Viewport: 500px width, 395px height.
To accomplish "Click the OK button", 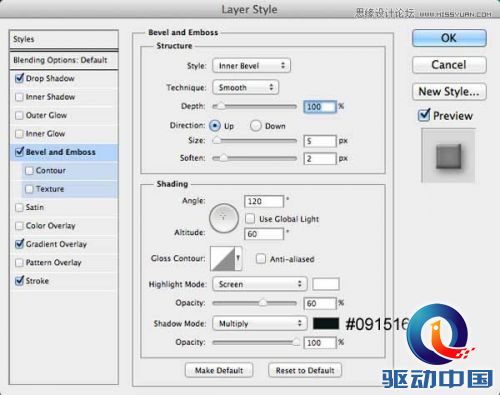I will [449, 38].
